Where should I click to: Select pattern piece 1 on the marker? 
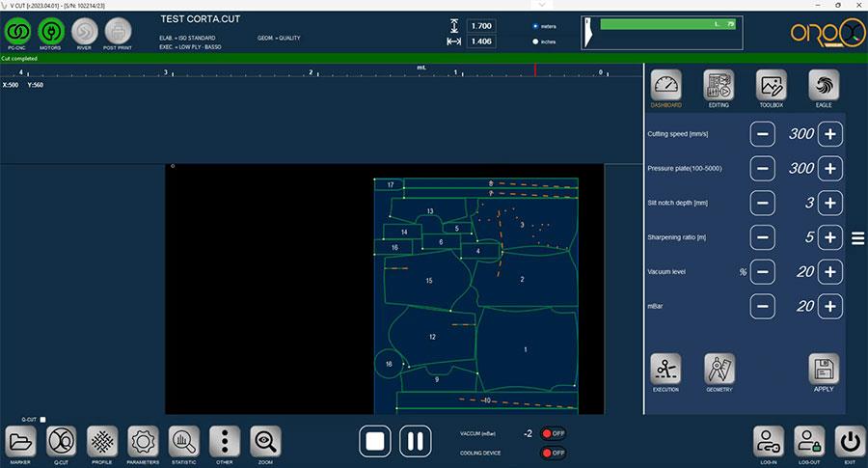click(526, 349)
